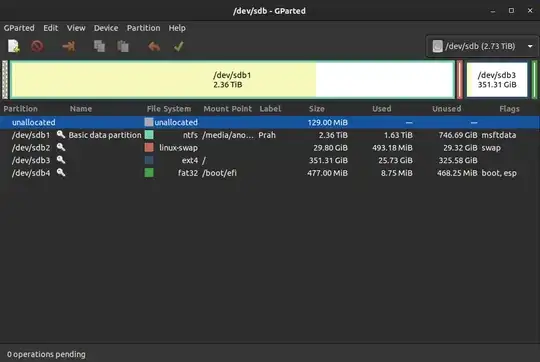Select the /dev/sdb2 partition row
The height and width of the screenshot is (362, 540).
coord(270,148)
